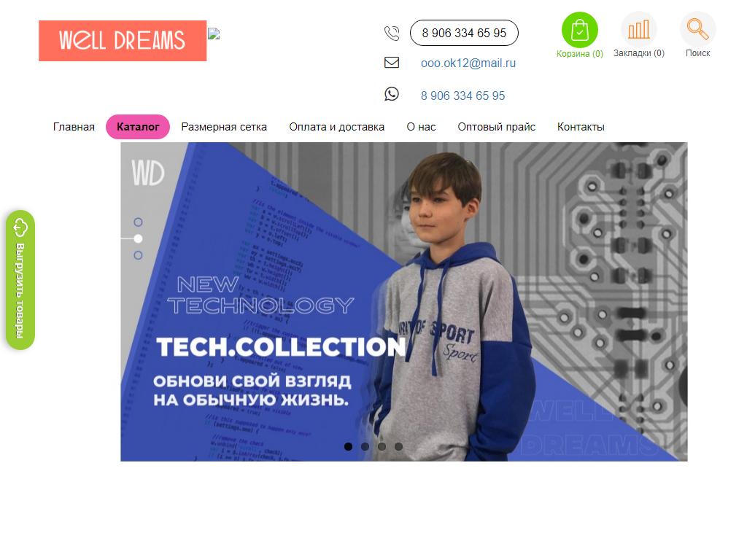Viewport: 747px width, 560px height.
Task: Select the first banner slide dot
Action: pyautogui.click(x=348, y=447)
